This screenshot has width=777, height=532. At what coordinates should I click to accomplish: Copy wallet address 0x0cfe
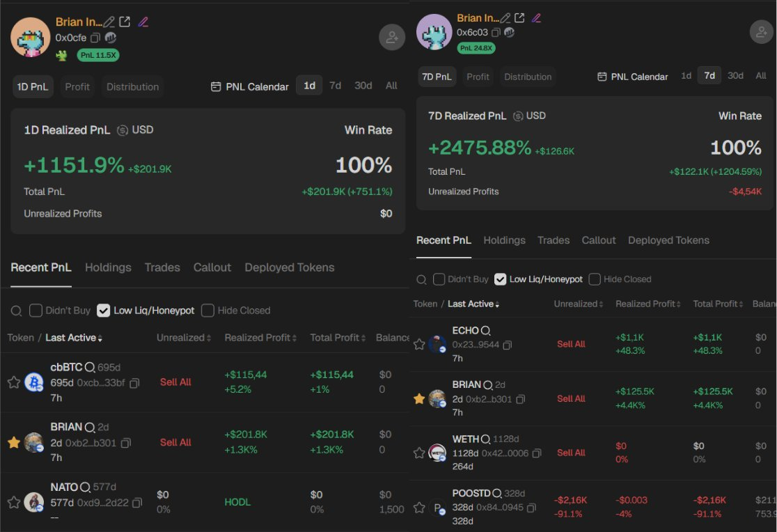click(95, 38)
